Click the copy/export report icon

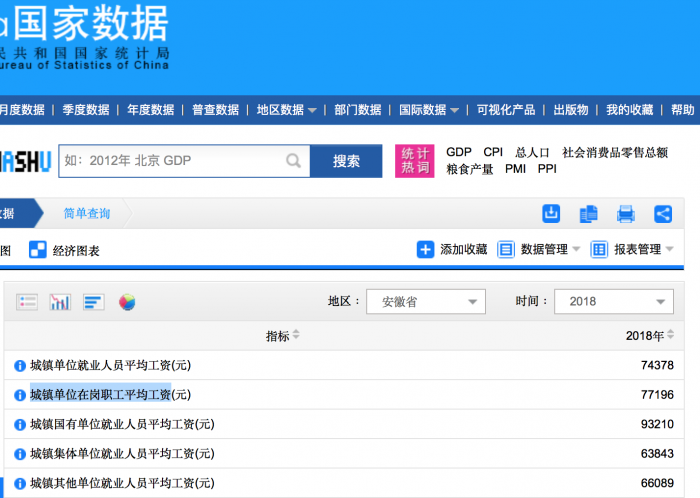pos(589,213)
